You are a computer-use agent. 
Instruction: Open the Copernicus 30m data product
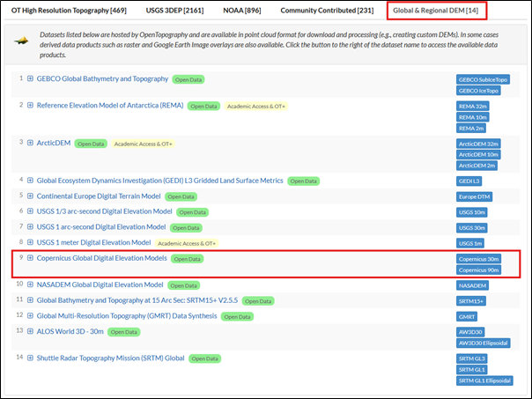point(479,259)
